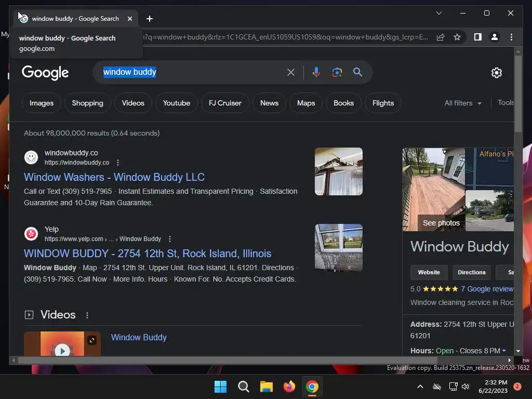Viewport: 532px width, 399px height.
Task: Open network status icon in tray
Action: pyautogui.click(x=453, y=387)
